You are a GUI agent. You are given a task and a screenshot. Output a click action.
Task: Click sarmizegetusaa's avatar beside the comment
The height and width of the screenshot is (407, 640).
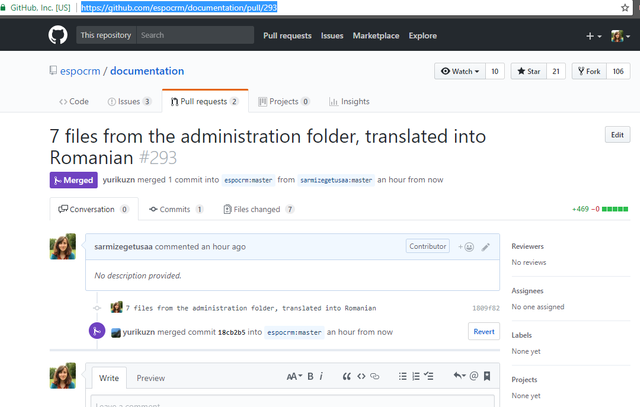tap(63, 246)
